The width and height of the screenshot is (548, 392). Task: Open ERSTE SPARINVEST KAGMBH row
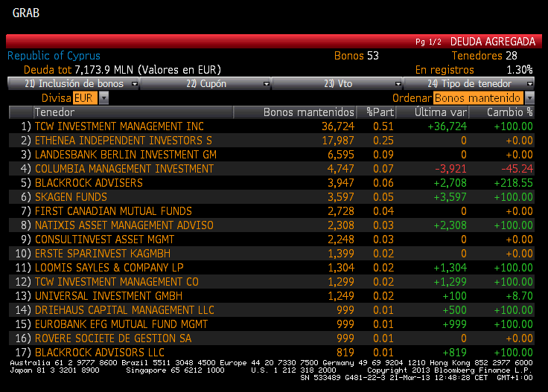click(271, 254)
